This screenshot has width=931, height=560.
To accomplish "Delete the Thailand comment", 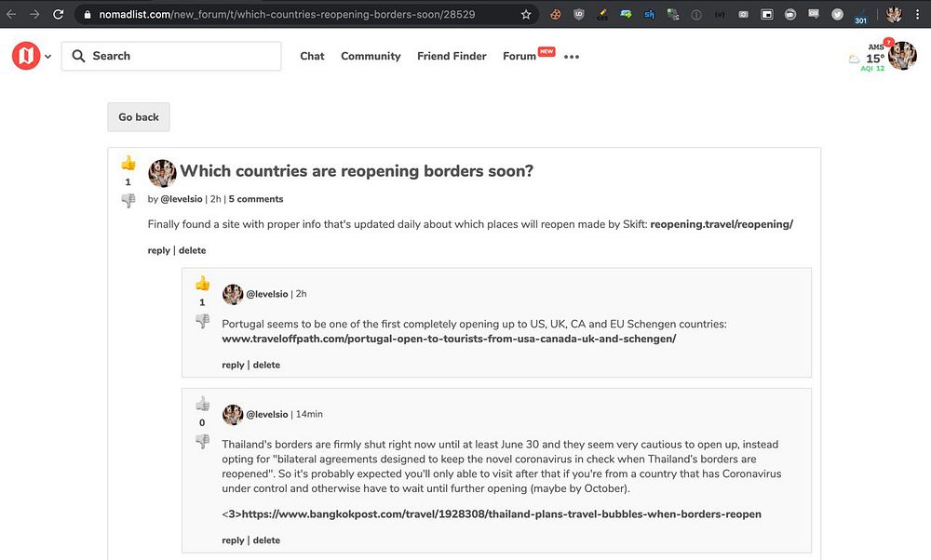I will (x=266, y=540).
